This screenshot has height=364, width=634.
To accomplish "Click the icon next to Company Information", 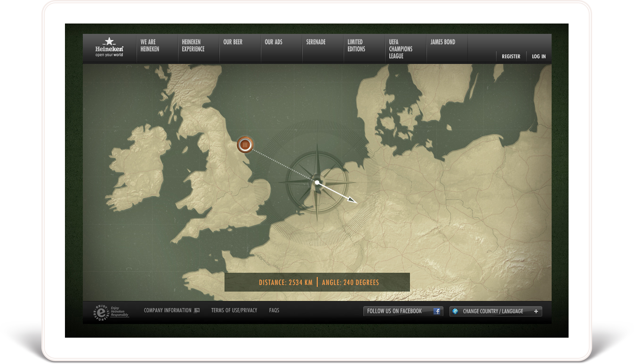I will coord(197,310).
